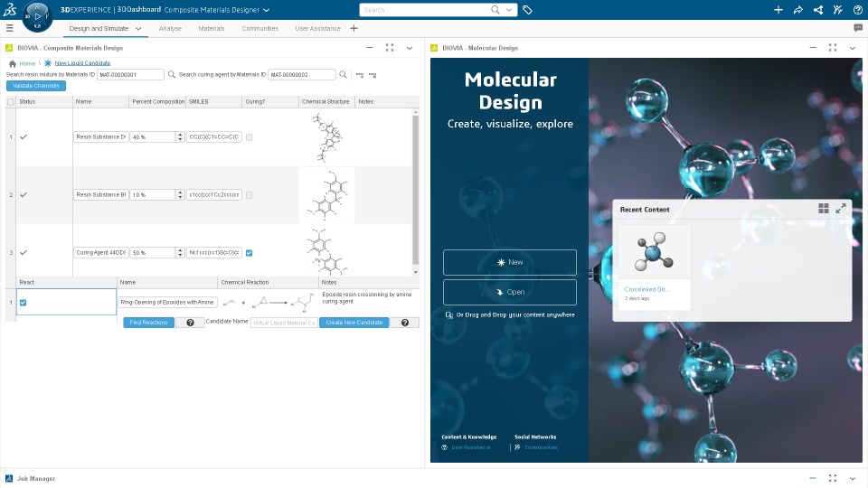Maximize the Composite Materials Design widget

[390, 48]
